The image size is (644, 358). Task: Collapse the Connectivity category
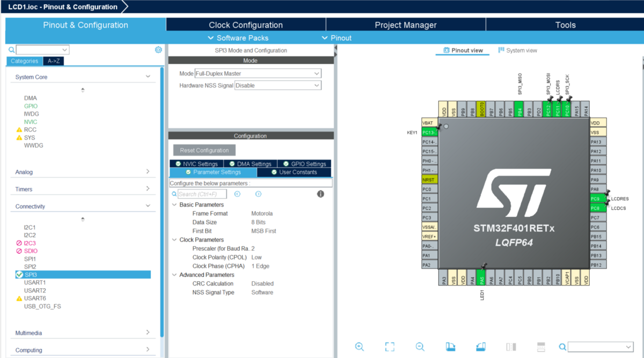pyautogui.click(x=148, y=206)
